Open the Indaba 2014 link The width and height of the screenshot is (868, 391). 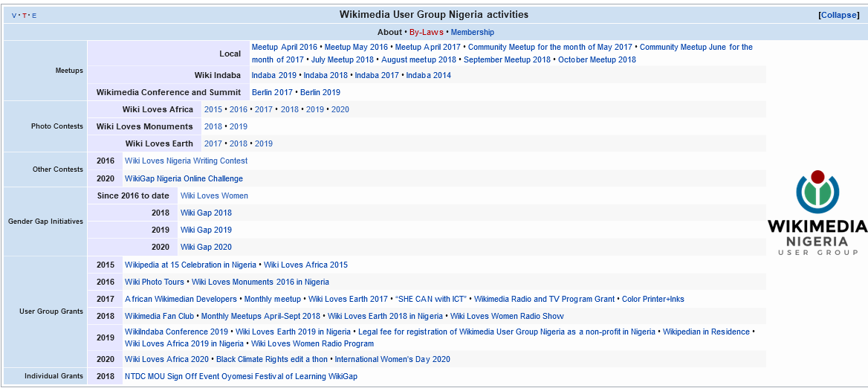point(429,75)
